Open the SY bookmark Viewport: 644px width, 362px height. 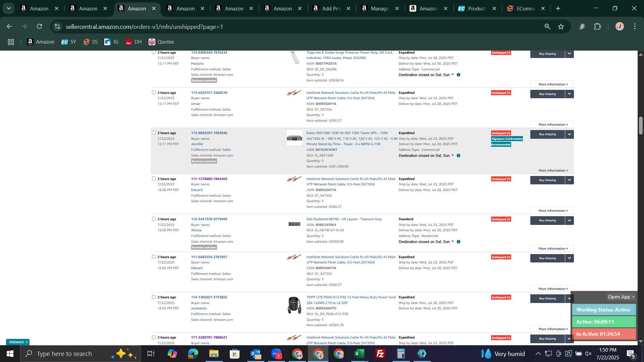tap(69, 42)
